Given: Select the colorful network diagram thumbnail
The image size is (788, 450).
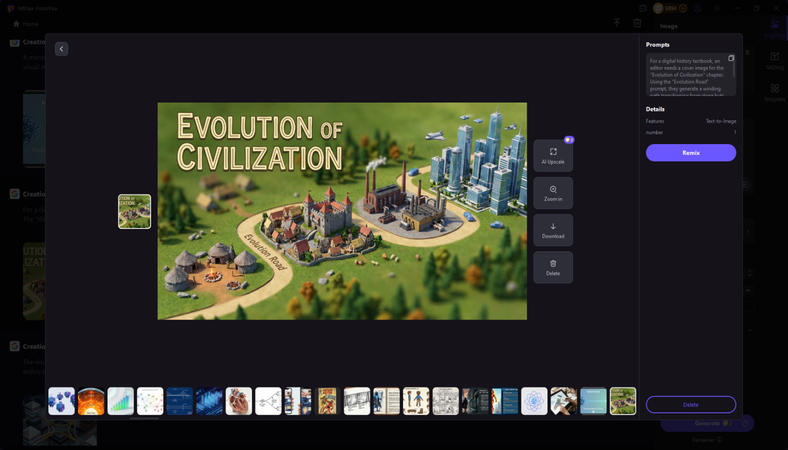Looking at the screenshot, I should click(150, 401).
